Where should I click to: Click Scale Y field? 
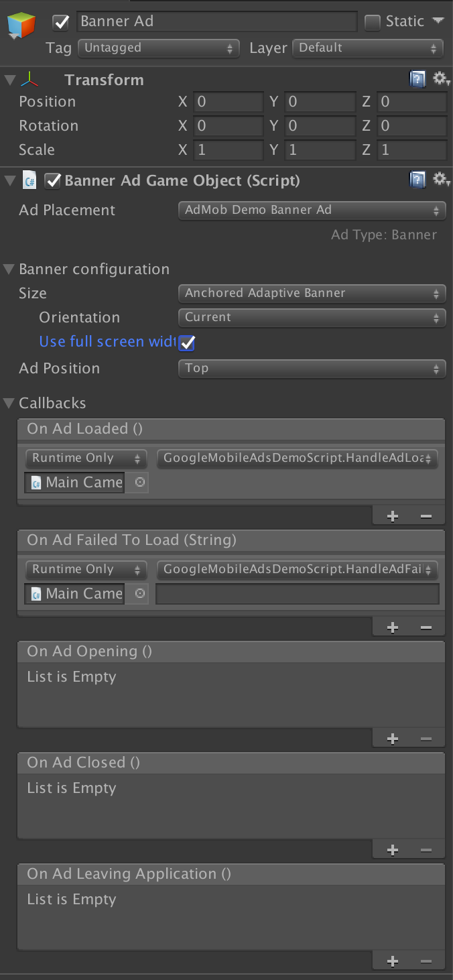click(x=320, y=150)
